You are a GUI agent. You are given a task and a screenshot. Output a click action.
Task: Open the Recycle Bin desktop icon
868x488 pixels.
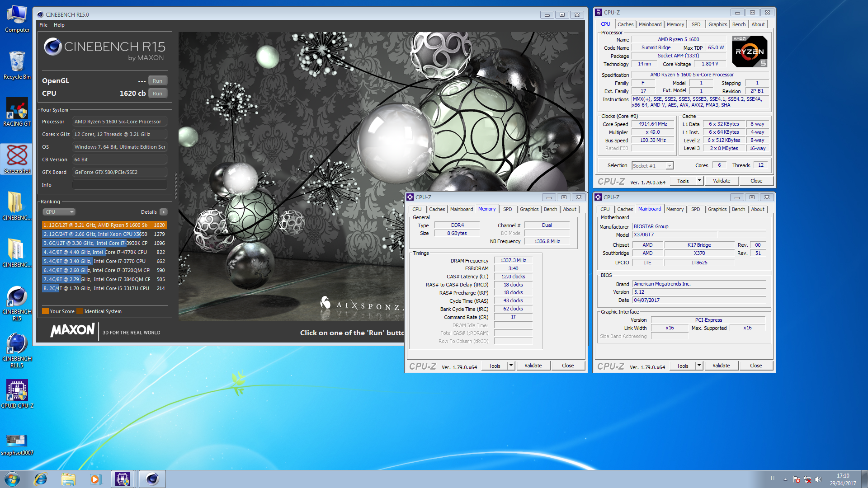17,65
